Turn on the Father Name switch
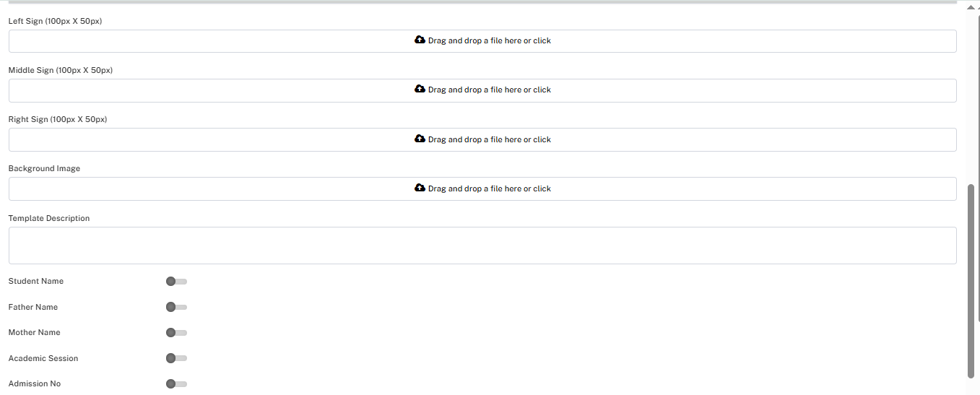The width and height of the screenshot is (980, 395). [x=175, y=307]
